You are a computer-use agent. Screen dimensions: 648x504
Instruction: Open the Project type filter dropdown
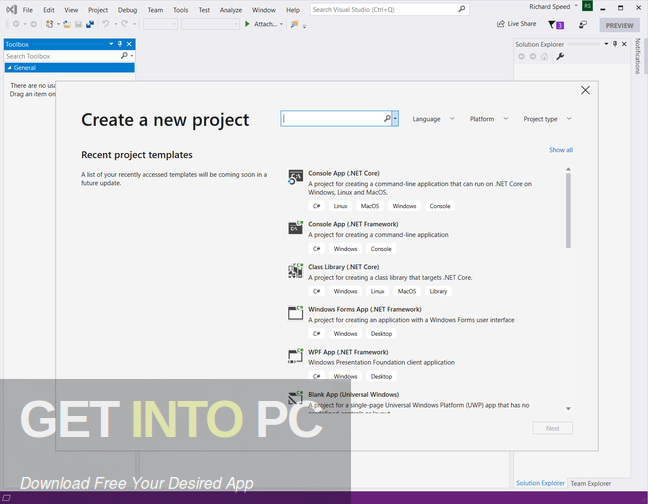tap(548, 119)
